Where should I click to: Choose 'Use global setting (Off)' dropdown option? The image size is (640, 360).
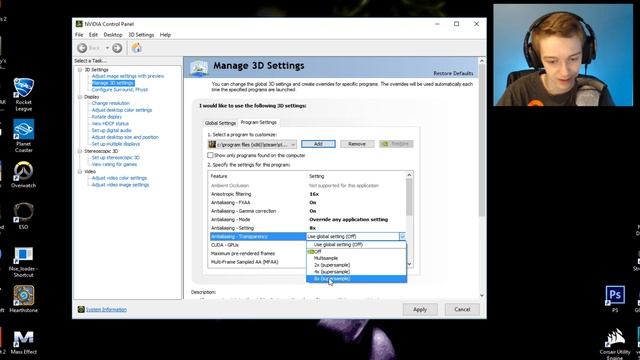[357, 244]
